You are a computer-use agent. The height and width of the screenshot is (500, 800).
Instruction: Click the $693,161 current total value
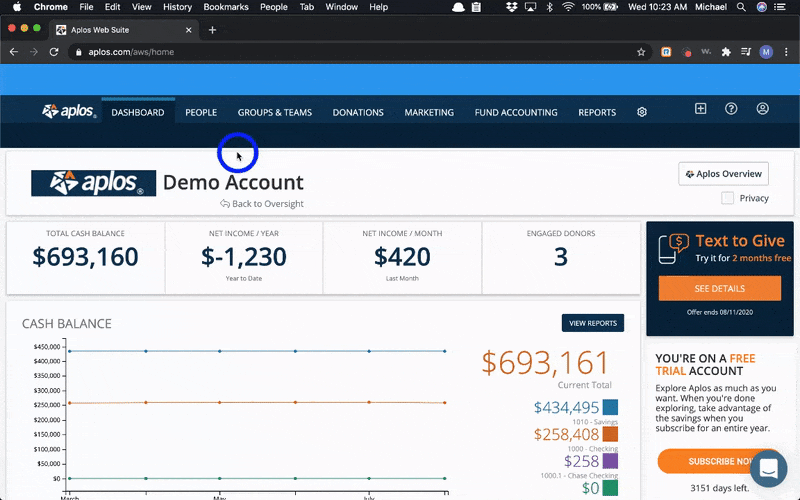pyautogui.click(x=545, y=363)
